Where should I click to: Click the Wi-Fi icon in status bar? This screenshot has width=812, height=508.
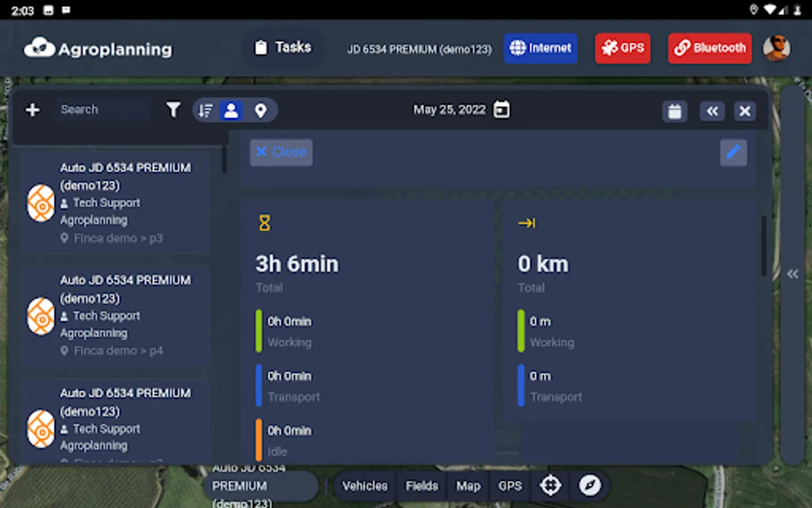point(770,10)
